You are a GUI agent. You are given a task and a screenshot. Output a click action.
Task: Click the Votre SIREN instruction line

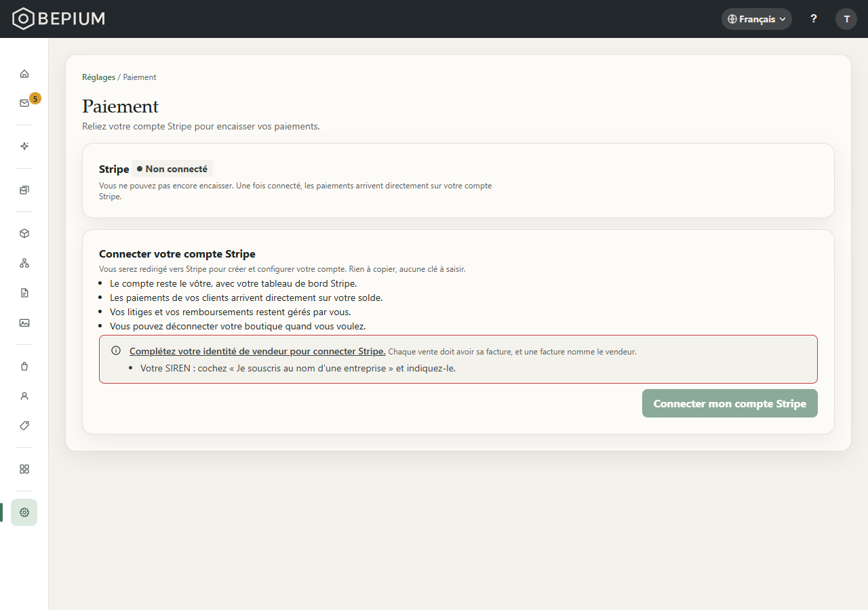298,369
